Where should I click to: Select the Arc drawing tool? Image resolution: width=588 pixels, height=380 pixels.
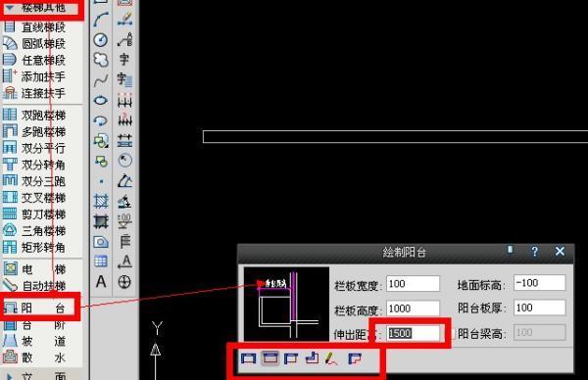(101, 20)
